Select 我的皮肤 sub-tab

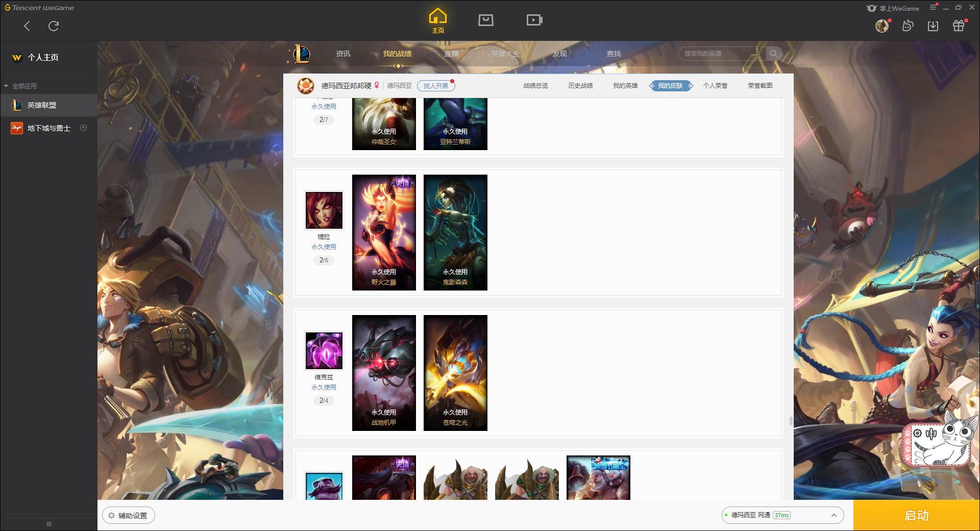[670, 86]
